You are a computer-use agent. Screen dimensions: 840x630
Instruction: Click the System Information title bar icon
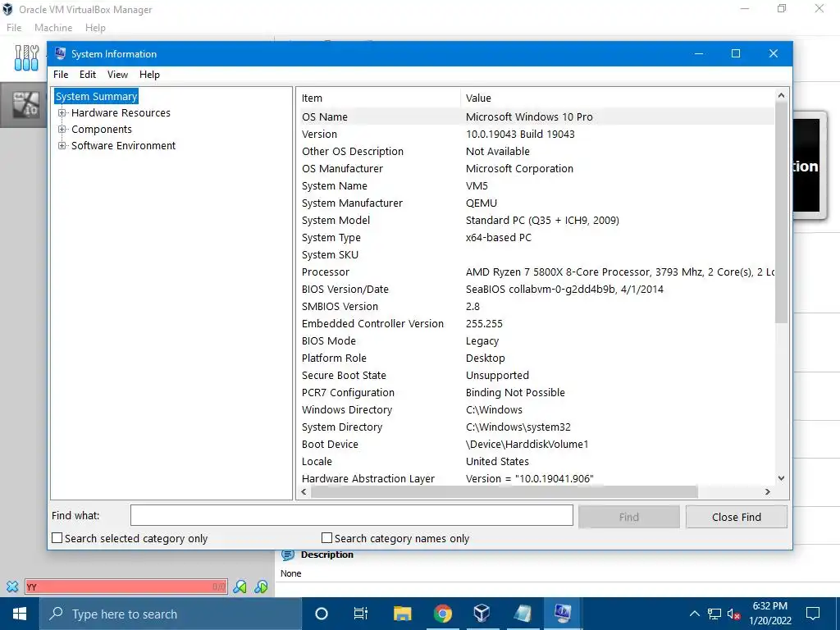pos(60,53)
